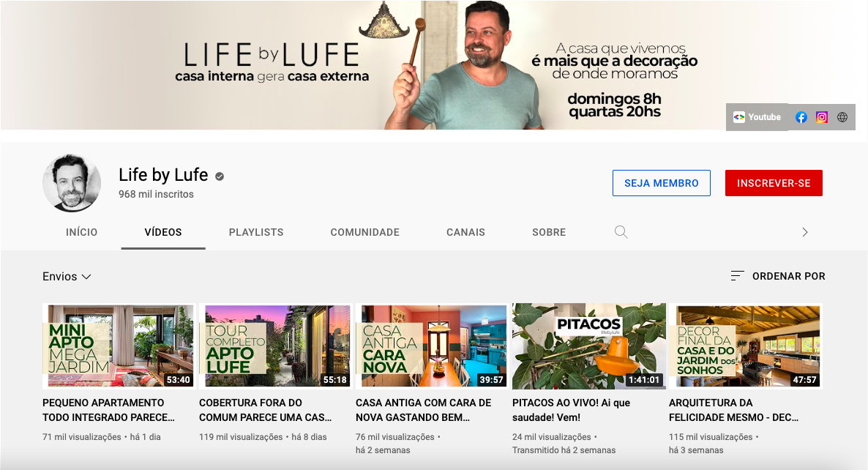Open the Sobre tab
868x470 pixels.
click(549, 232)
